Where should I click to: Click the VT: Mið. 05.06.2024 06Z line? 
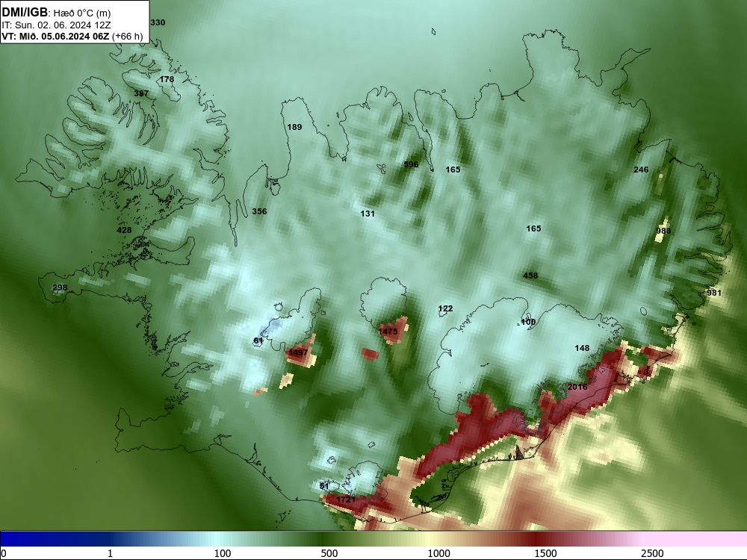pos(72,36)
